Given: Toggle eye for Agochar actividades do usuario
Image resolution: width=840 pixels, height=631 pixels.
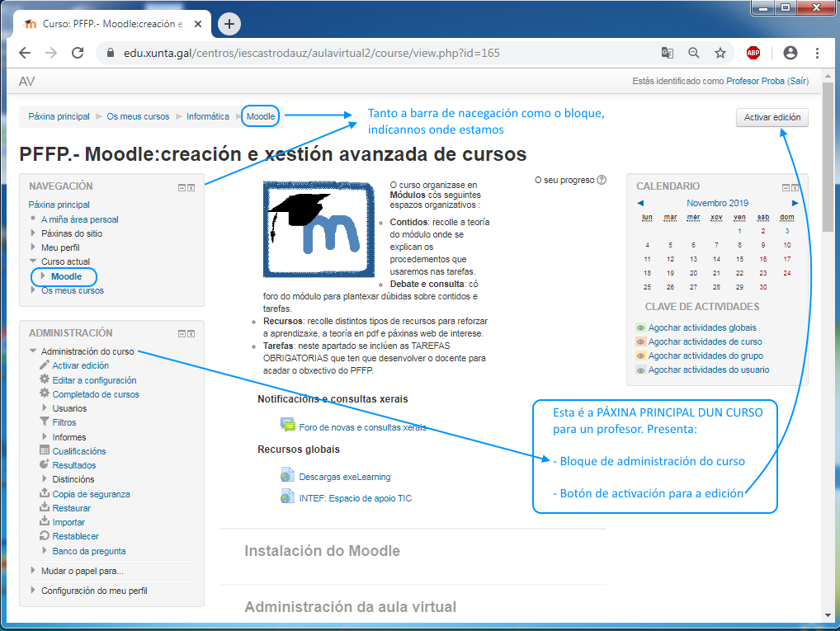Looking at the screenshot, I should click(x=640, y=370).
